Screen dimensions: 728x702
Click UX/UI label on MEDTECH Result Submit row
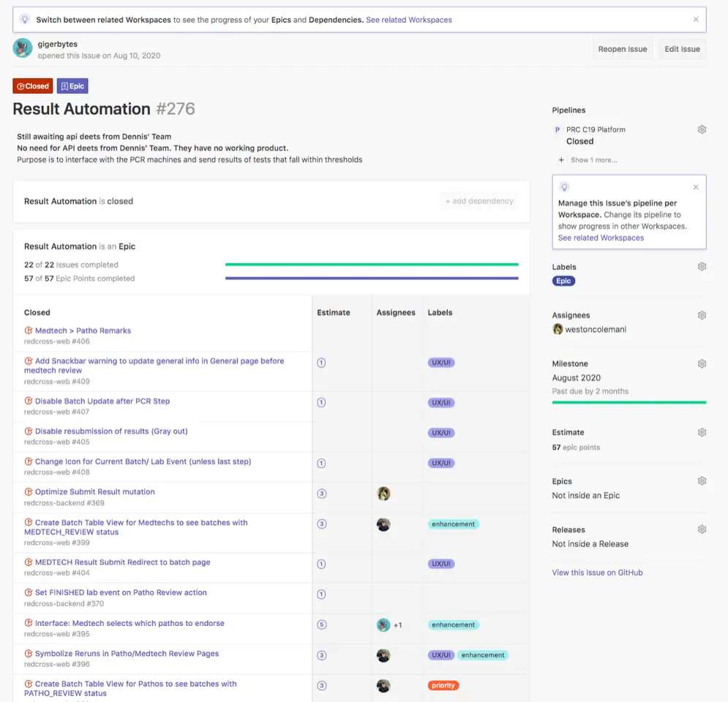[441, 564]
